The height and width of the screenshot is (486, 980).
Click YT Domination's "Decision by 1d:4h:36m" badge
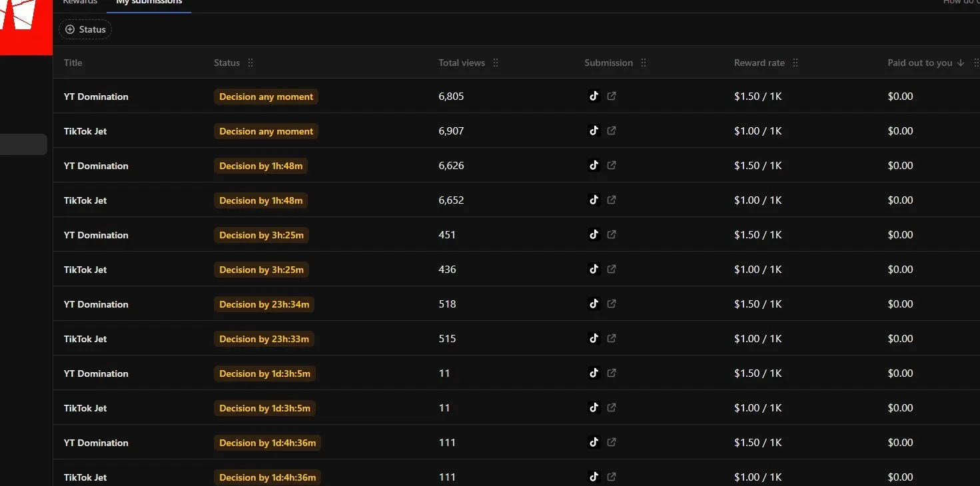(x=267, y=443)
